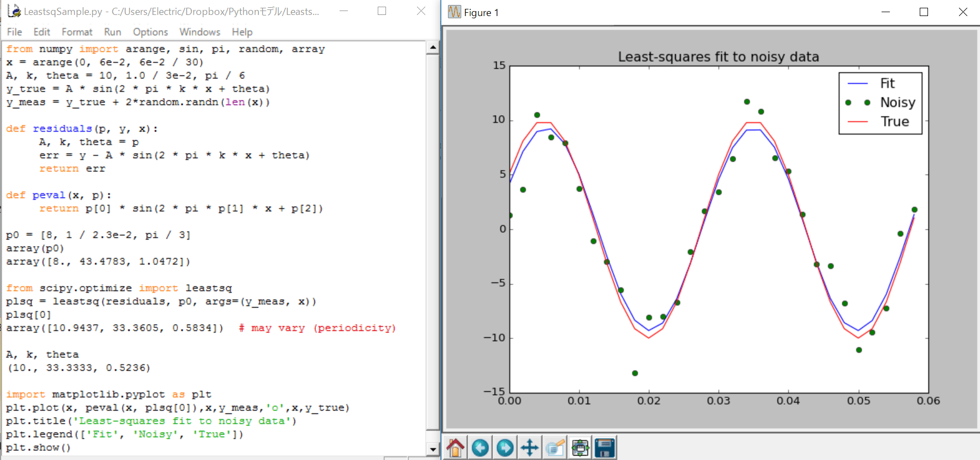Image resolution: width=980 pixels, height=460 pixels.
Task: Click the 'from scipy.optimize import leastsq' line
Action: (x=119, y=288)
